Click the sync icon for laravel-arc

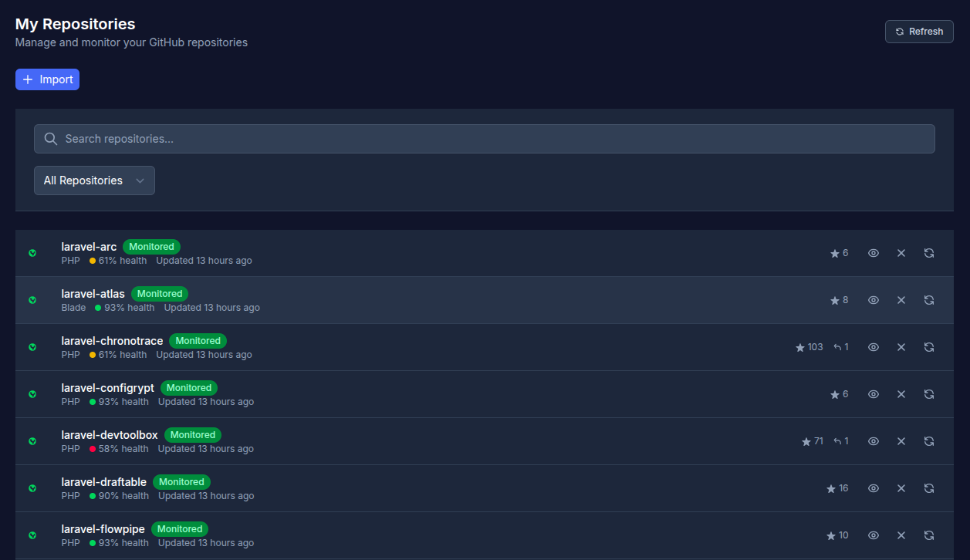click(x=929, y=253)
